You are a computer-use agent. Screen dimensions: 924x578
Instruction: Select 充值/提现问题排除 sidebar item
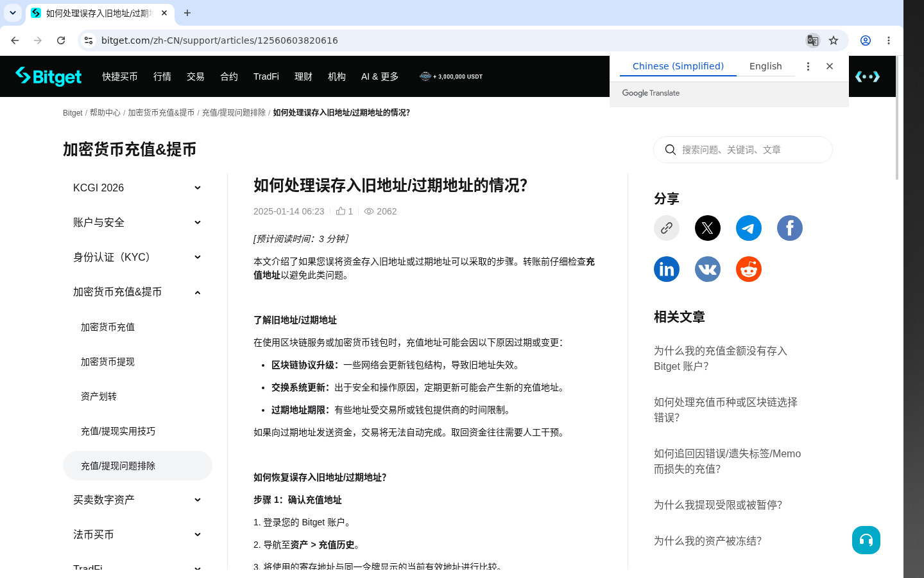pos(137,466)
